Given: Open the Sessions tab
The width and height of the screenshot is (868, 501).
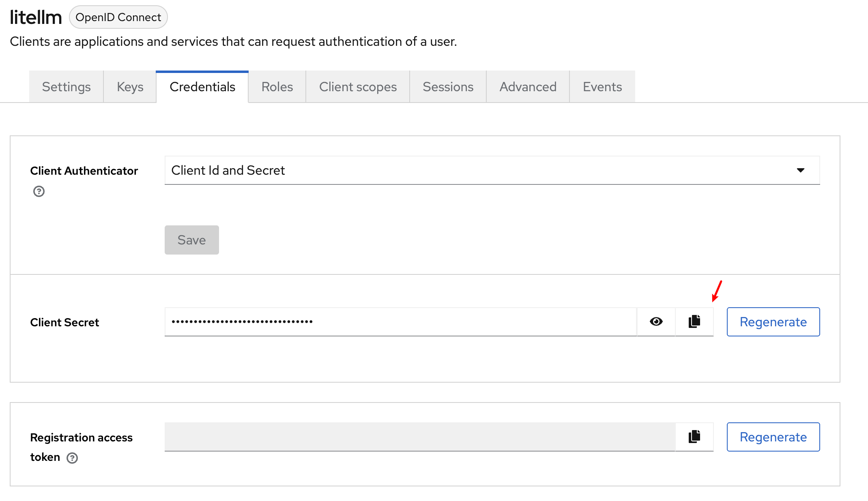Looking at the screenshot, I should click(448, 86).
